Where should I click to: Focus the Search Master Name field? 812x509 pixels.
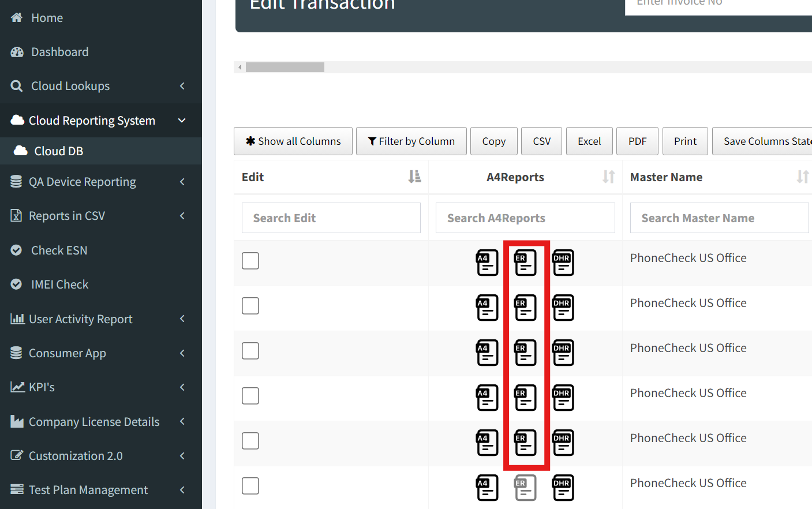pos(719,218)
